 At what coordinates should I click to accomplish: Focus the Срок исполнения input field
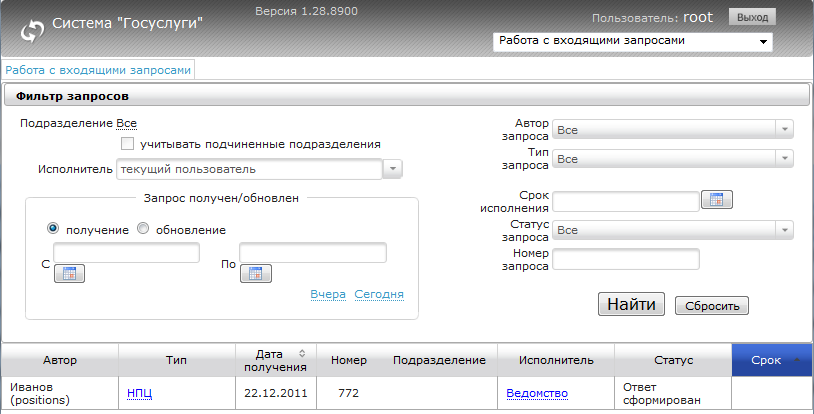626,202
